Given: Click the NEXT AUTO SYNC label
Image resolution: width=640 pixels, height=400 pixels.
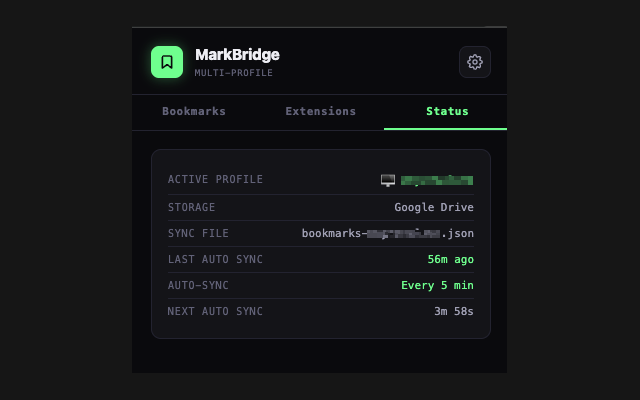Looking at the screenshot, I should (215, 311).
